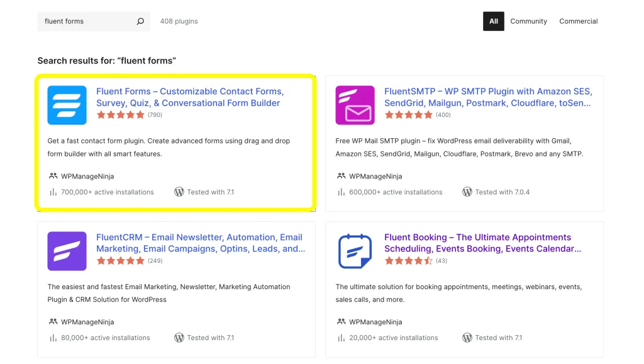Click installations bar icon beside 80,000+
Viewport: 644px width, 364px height.
pos(53,338)
